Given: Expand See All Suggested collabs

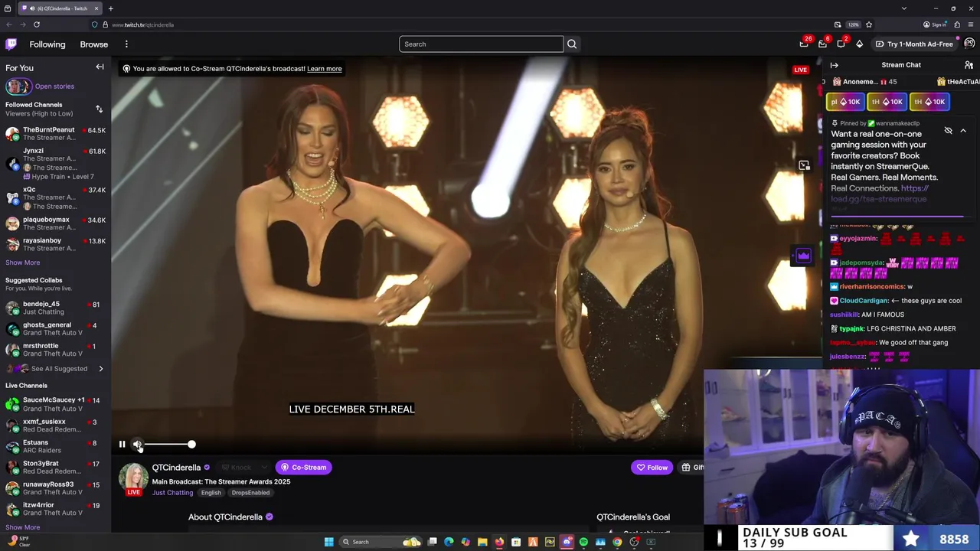Looking at the screenshot, I should click(59, 369).
